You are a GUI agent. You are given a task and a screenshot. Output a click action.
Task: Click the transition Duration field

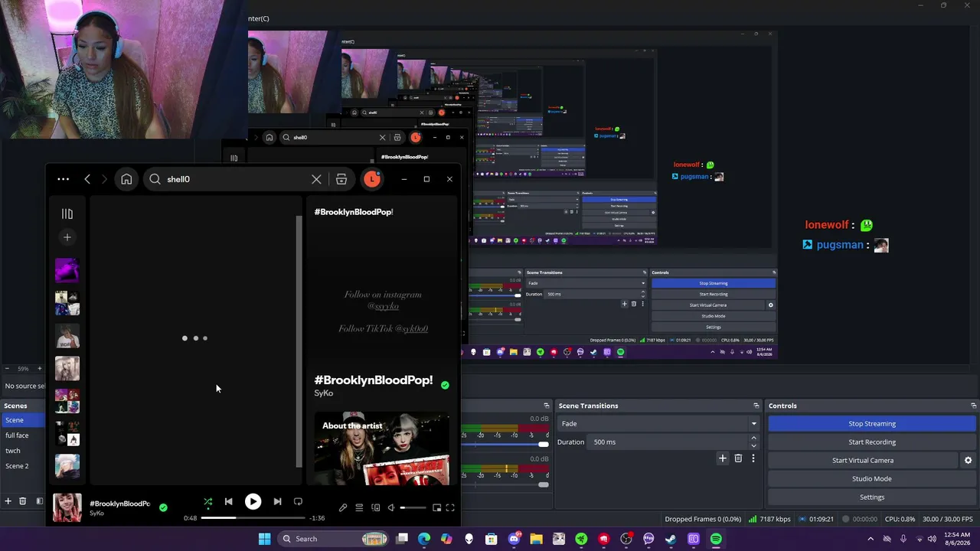[x=668, y=442]
